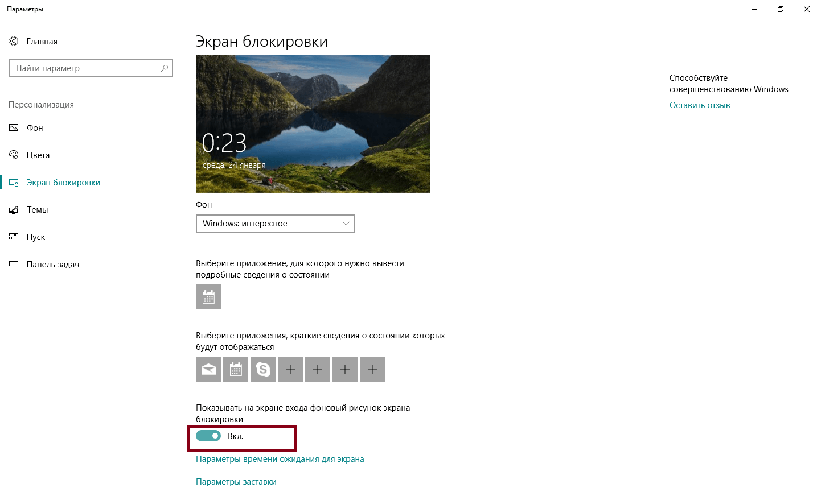Open Параметры заставки link
Screen dimensions: 813x504
pos(236,482)
